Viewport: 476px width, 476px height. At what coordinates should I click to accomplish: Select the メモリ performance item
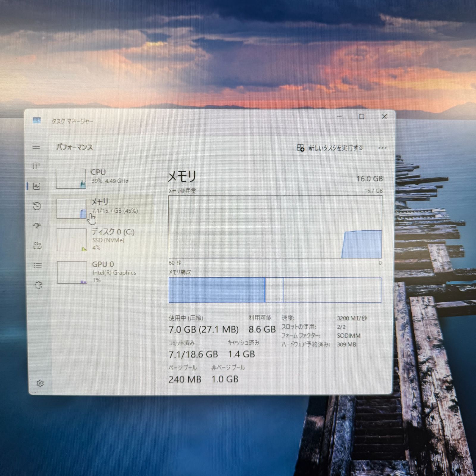(x=103, y=208)
